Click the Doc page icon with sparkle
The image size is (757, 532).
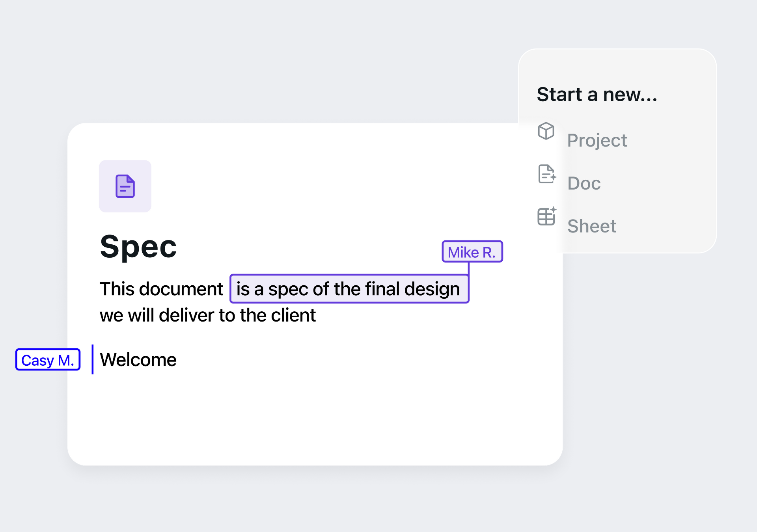[x=547, y=174]
